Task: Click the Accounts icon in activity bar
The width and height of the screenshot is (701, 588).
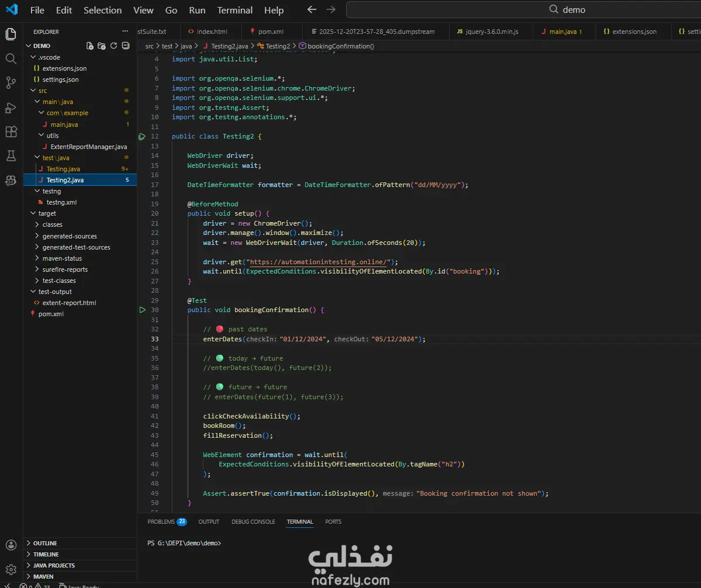Action: point(11,545)
